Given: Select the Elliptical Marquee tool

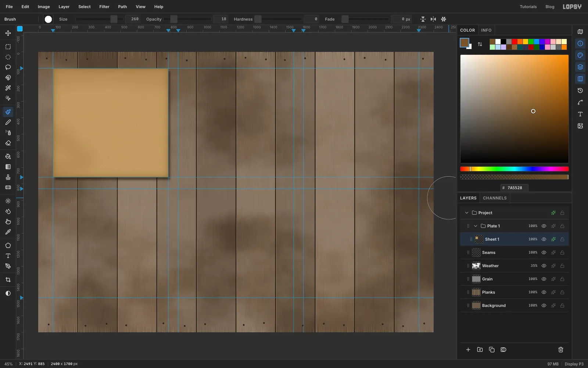Looking at the screenshot, I should [x=8, y=57].
